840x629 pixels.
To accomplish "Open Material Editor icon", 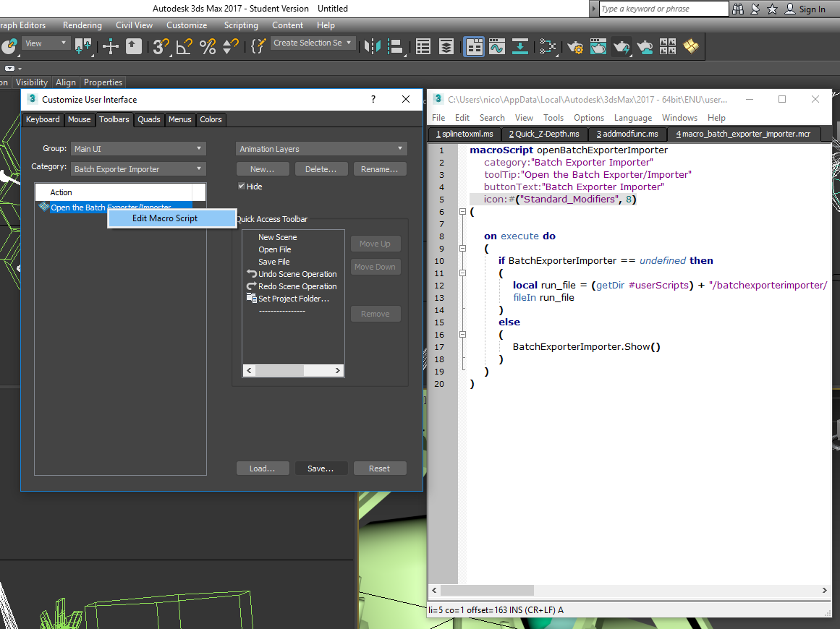I will pos(548,46).
